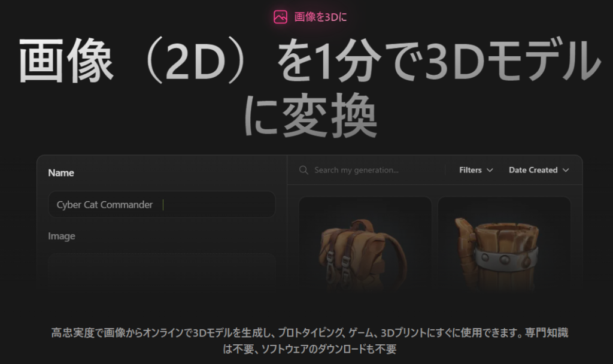The height and width of the screenshot is (364, 613).
Task: Select the wooden mug model thumbnail
Action: [x=504, y=244]
